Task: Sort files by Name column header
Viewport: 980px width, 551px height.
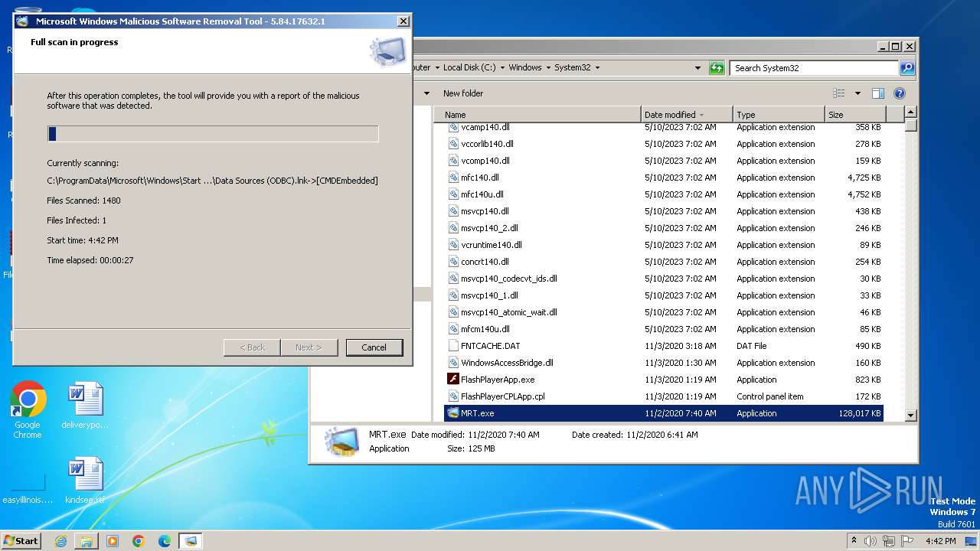Action: click(x=537, y=115)
